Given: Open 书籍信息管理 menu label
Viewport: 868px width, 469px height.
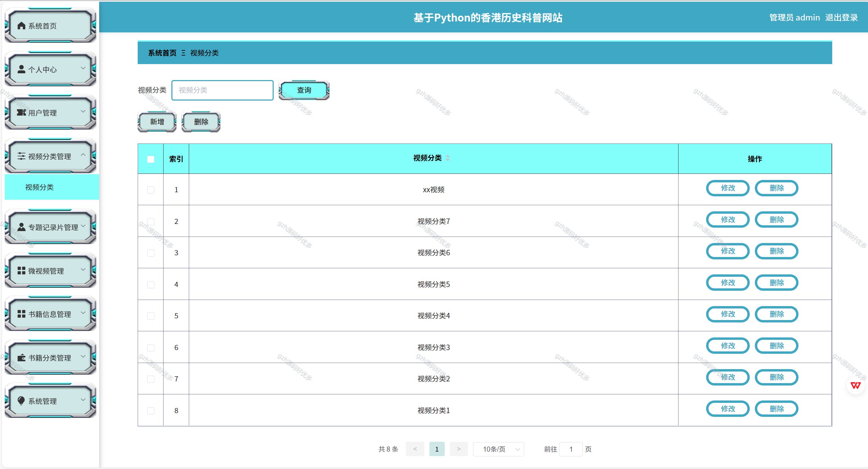Looking at the screenshot, I should [50, 314].
